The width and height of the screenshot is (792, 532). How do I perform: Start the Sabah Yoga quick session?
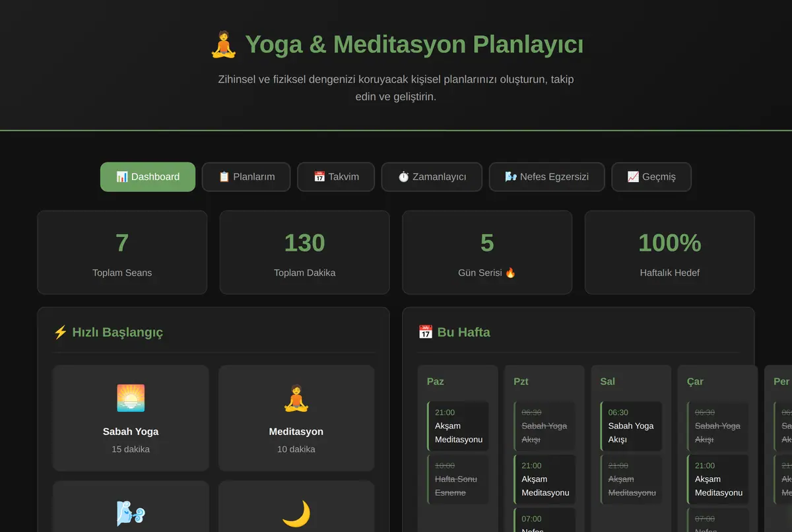click(131, 418)
